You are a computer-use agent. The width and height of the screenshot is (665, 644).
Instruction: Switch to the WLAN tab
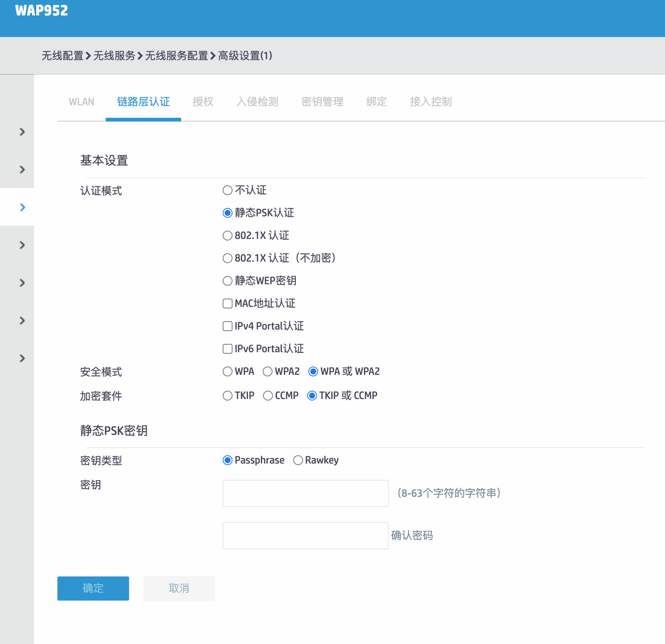pyautogui.click(x=82, y=102)
